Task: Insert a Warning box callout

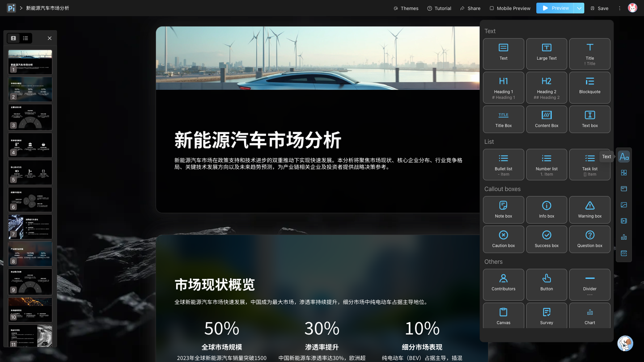Action: pos(589,210)
